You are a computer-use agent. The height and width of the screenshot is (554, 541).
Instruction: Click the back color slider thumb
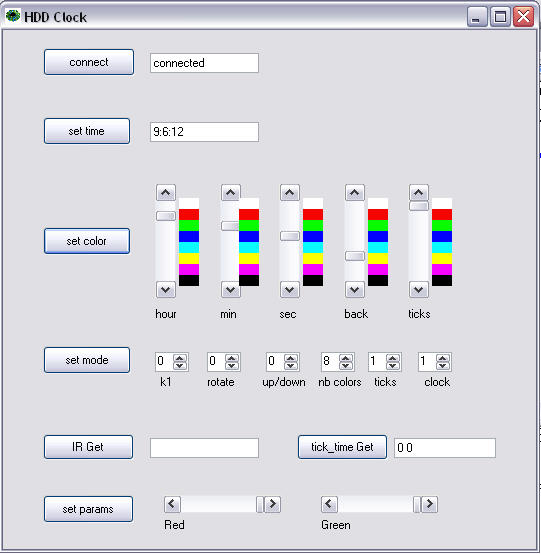(355, 256)
